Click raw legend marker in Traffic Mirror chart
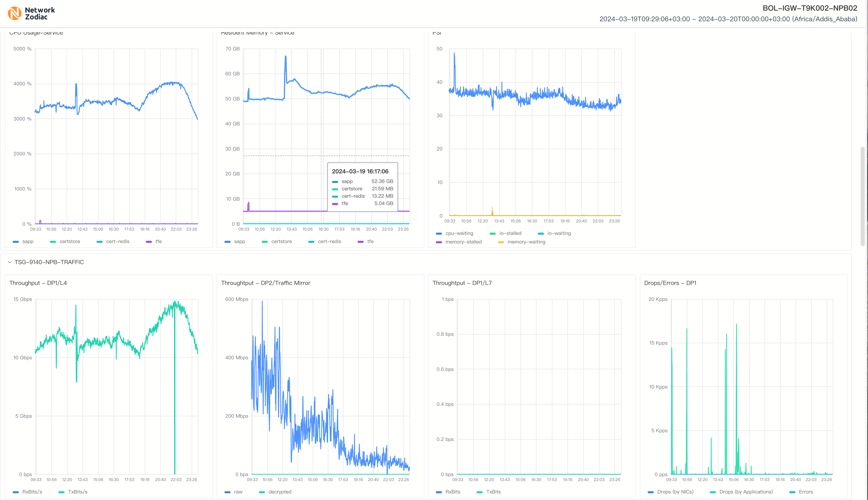Viewport: 868px width, 500px height. 228,492
